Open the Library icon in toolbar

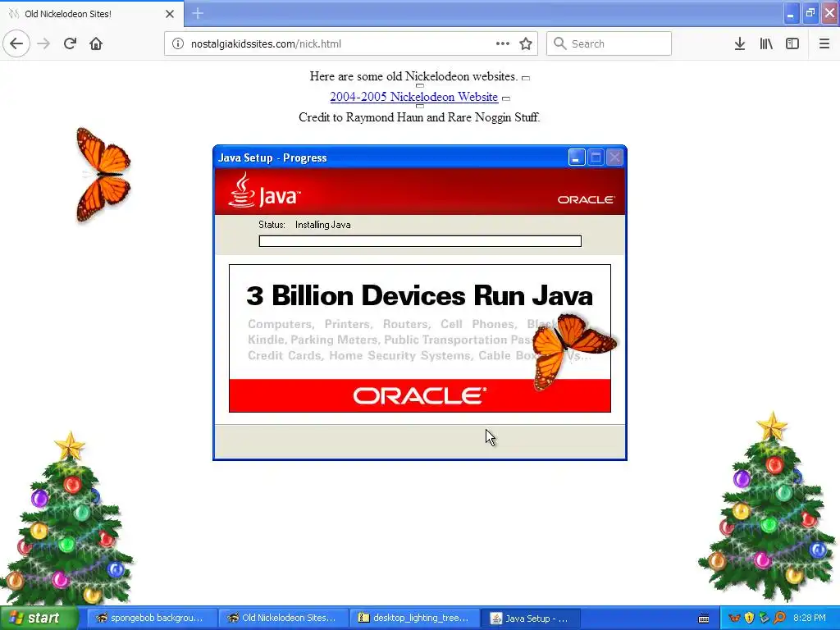pyautogui.click(x=766, y=43)
